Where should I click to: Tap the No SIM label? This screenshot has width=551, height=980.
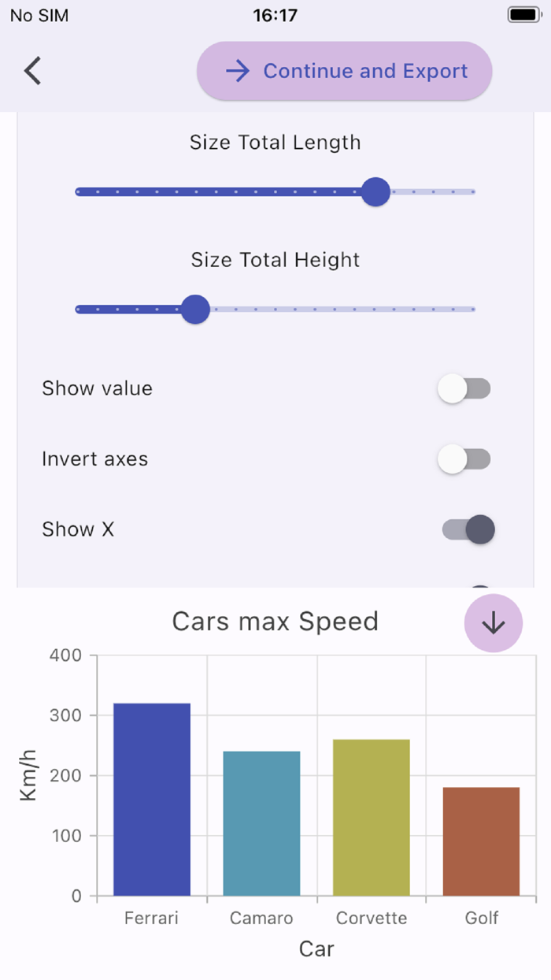pyautogui.click(x=39, y=14)
